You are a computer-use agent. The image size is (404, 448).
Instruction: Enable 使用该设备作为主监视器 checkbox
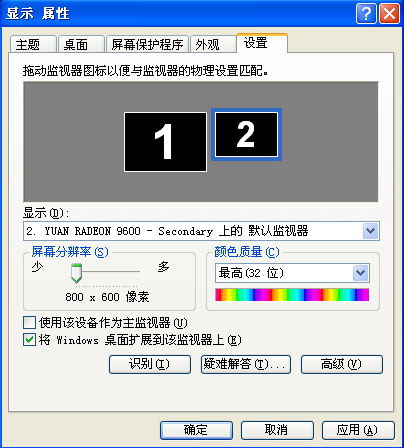point(29,322)
